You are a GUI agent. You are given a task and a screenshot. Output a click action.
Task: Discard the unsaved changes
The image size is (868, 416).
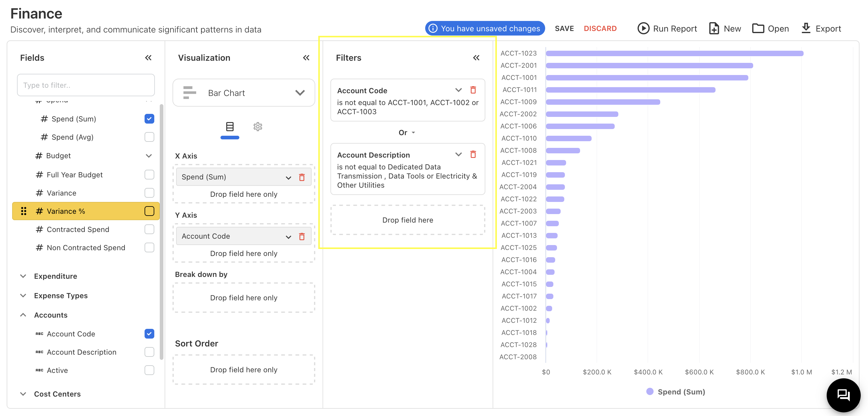[x=600, y=28]
